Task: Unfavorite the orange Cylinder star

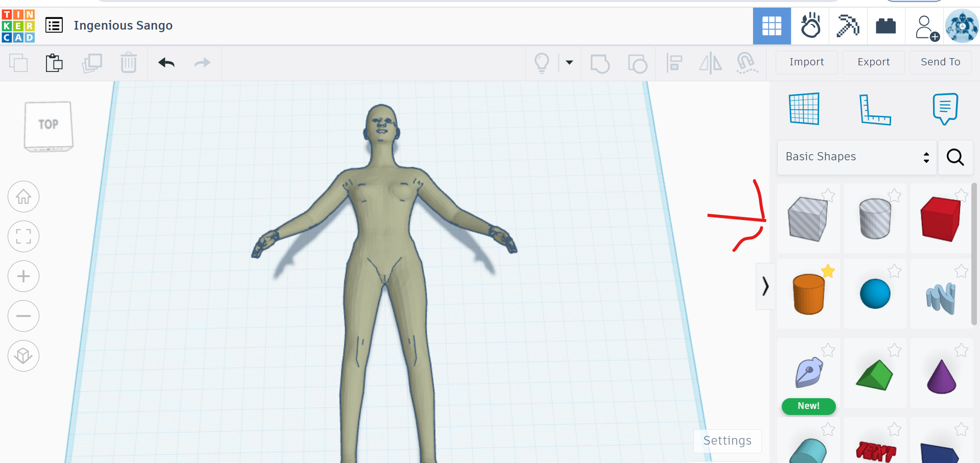Action: pos(828,271)
